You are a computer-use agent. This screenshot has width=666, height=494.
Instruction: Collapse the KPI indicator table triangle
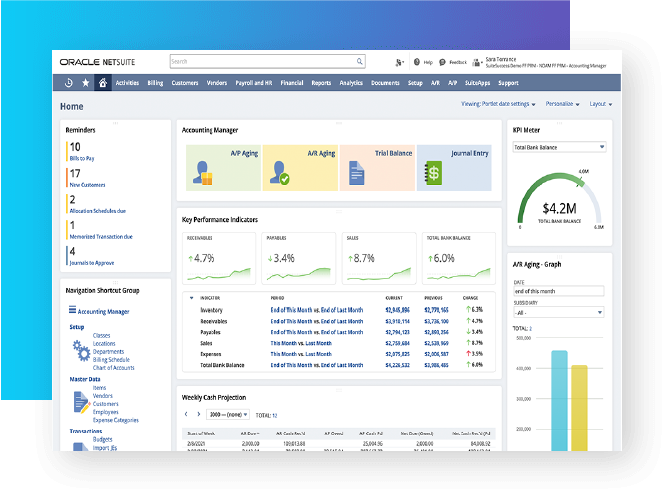(x=190, y=297)
